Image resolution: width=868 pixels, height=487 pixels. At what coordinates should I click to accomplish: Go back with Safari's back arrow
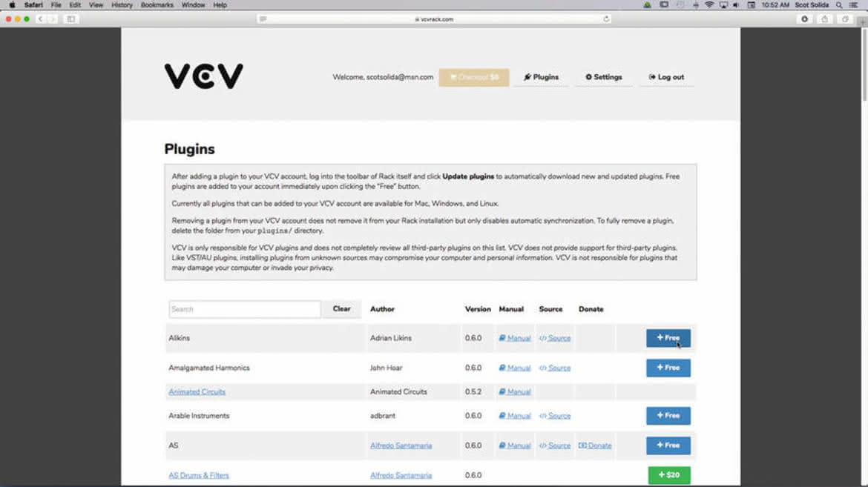tap(40, 19)
